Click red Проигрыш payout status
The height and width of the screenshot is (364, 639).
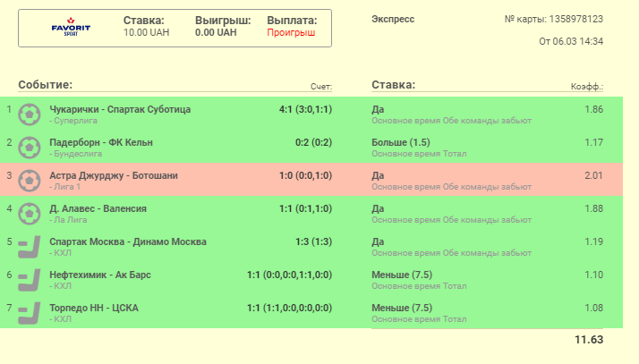291,32
